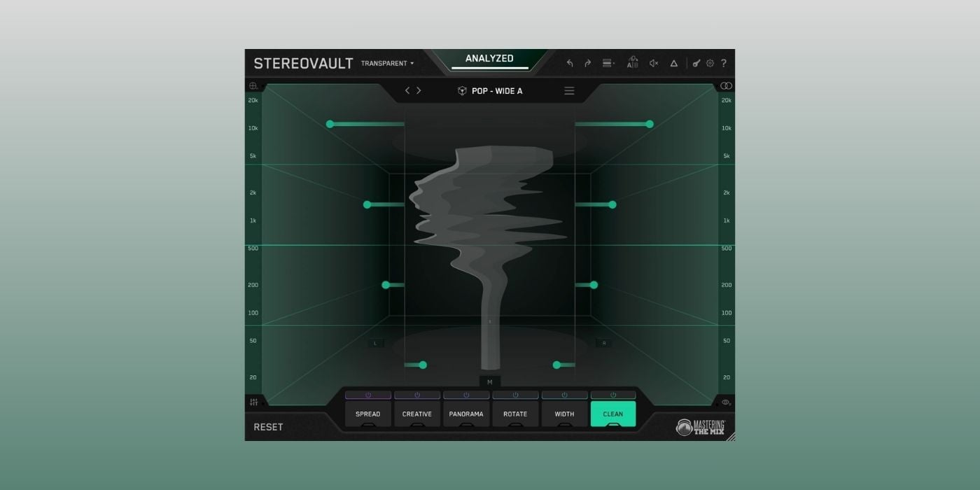Switch to the SPREAD tab
The height and width of the screenshot is (490, 980).
[368, 414]
